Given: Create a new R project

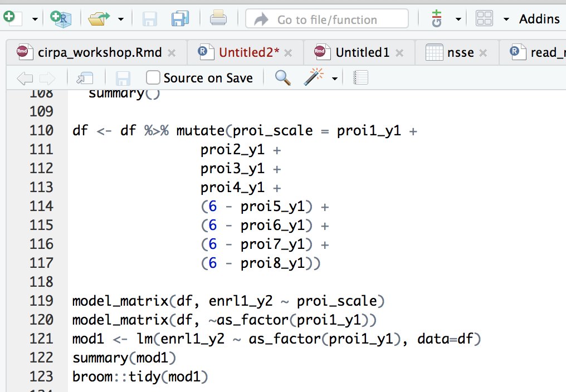Looking at the screenshot, I should coord(61,18).
